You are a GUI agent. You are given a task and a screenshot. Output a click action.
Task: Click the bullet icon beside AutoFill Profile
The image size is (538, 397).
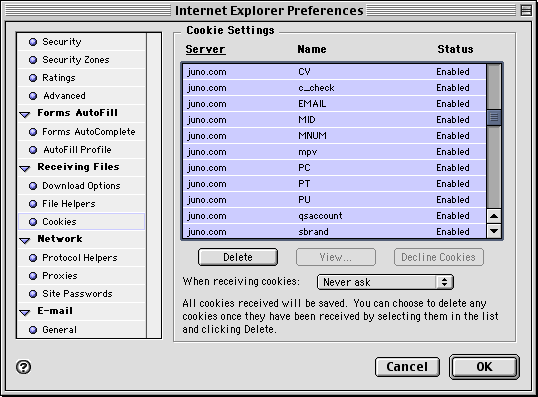coord(33,150)
